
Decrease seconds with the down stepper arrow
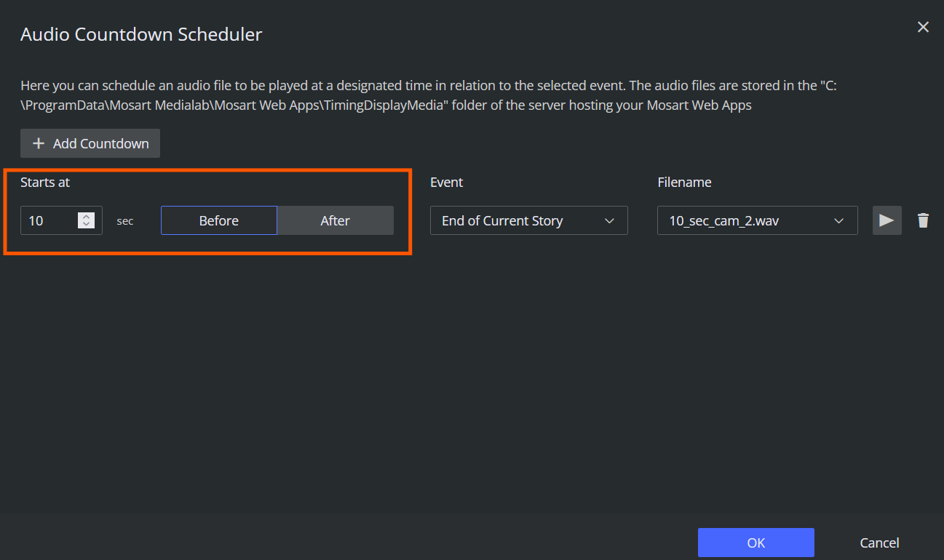pyautogui.click(x=87, y=225)
